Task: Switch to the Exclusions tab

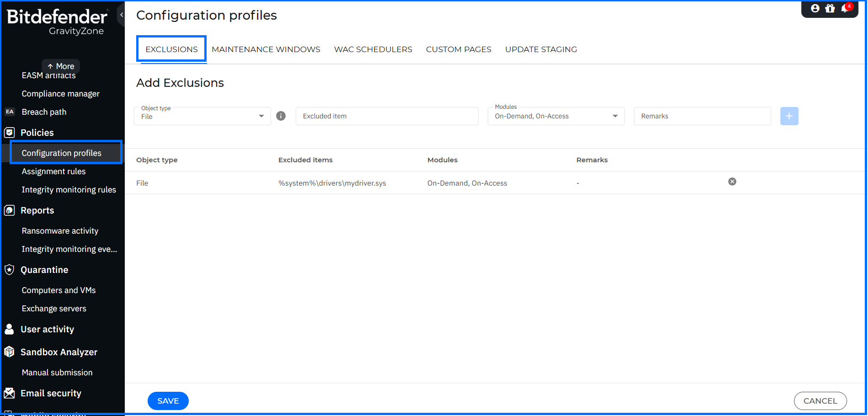Action: (x=171, y=49)
